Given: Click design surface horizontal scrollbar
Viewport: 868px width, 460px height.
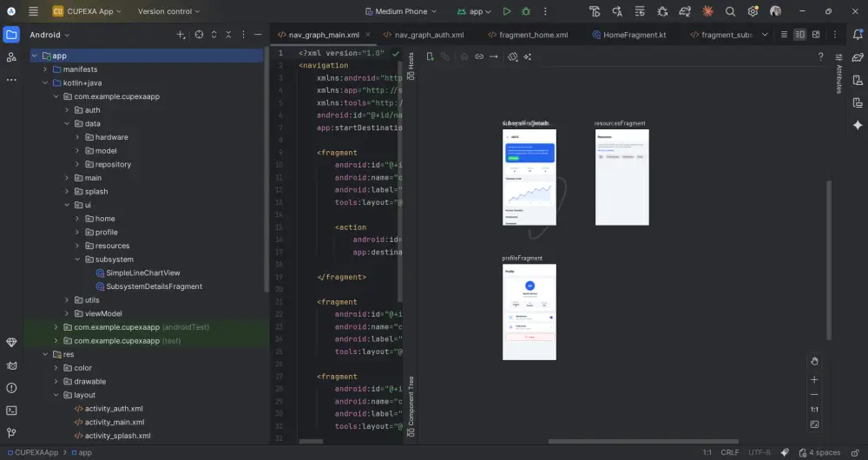Looking at the screenshot, I should [x=643, y=441].
